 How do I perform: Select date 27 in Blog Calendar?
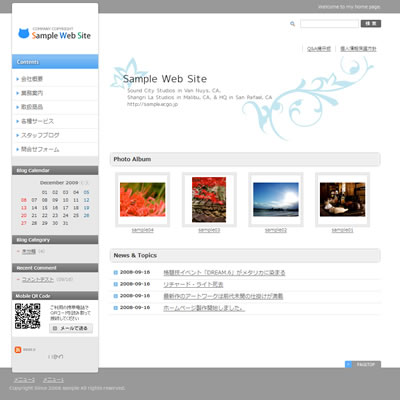pyautogui.click(x=24, y=223)
